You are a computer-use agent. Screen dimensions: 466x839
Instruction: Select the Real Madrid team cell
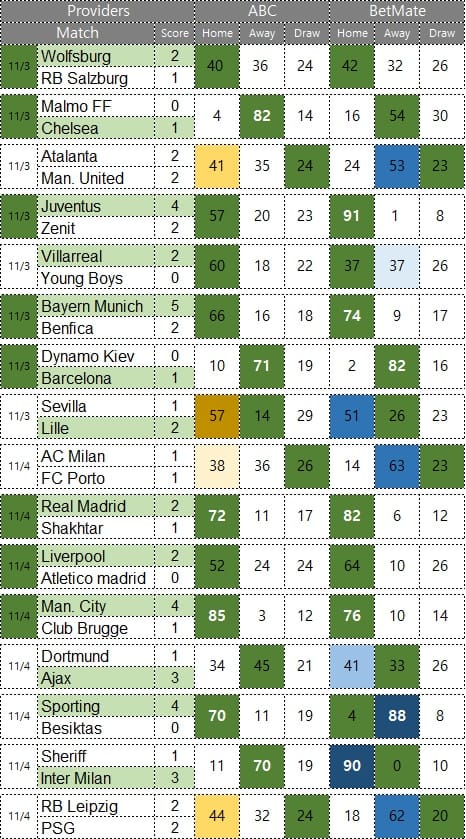96,506
